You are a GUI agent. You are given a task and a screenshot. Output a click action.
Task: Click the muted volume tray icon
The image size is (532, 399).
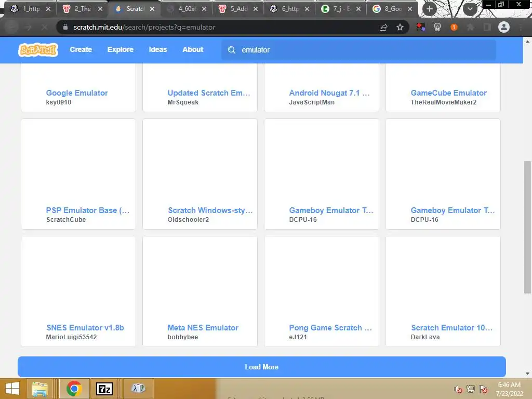coord(458,389)
